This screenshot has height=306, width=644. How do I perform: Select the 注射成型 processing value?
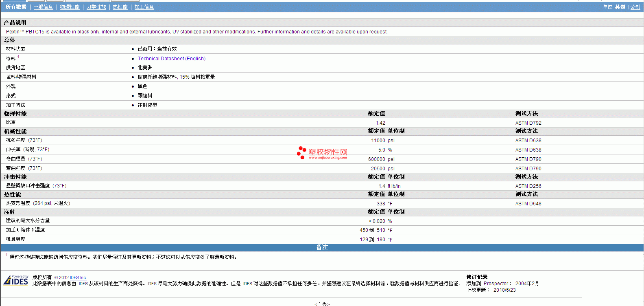(x=147, y=105)
